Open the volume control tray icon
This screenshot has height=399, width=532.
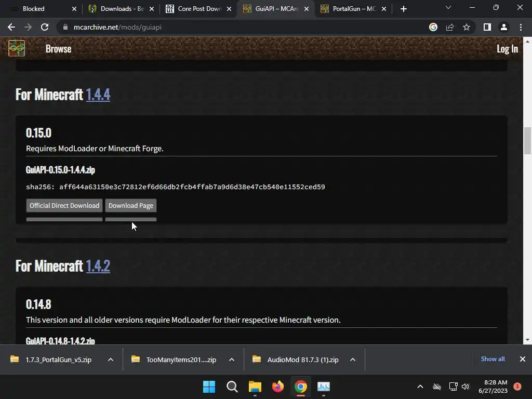pyautogui.click(x=465, y=387)
